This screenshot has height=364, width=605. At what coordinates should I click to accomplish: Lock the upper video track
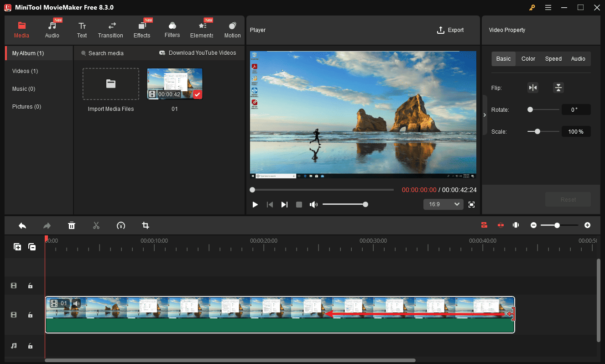click(x=30, y=286)
